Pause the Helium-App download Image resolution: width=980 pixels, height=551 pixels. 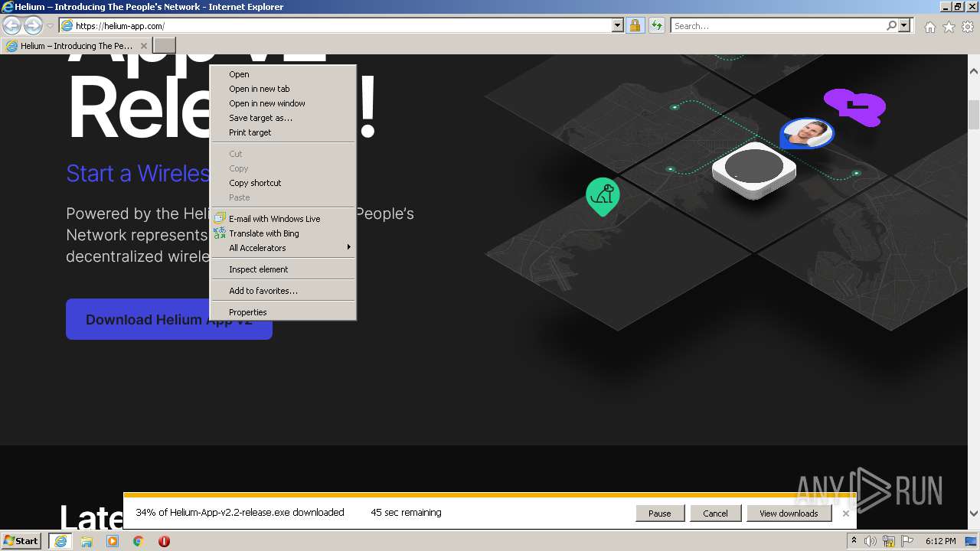[x=659, y=514]
